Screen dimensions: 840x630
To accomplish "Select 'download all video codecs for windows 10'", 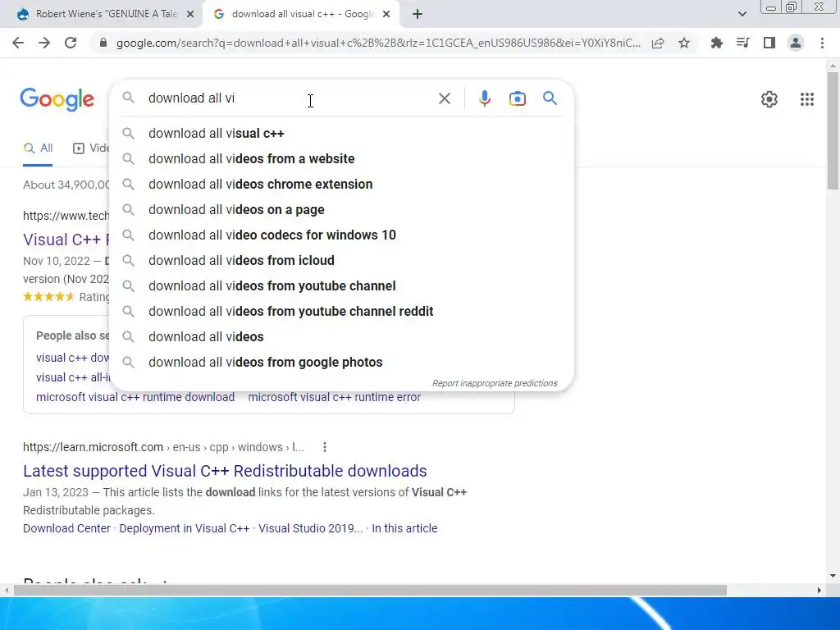I will (341, 235).
